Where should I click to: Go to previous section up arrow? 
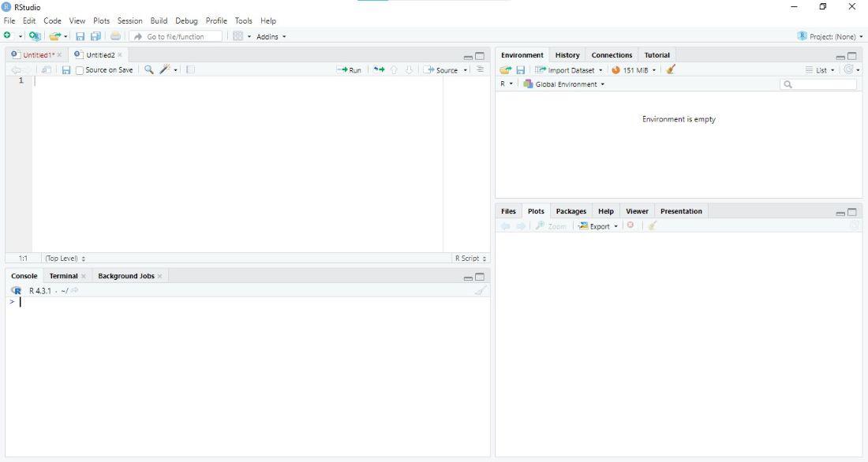pyautogui.click(x=394, y=69)
